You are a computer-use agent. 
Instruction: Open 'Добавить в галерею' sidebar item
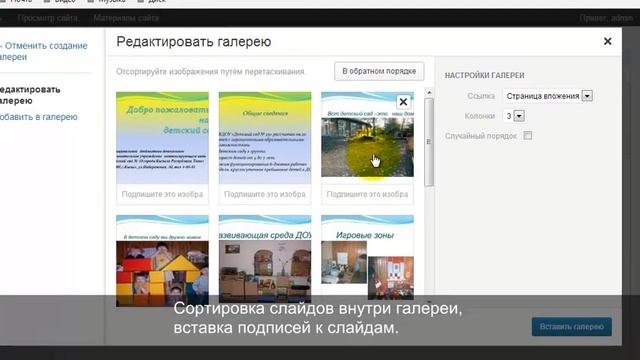[x=38, y=117]
